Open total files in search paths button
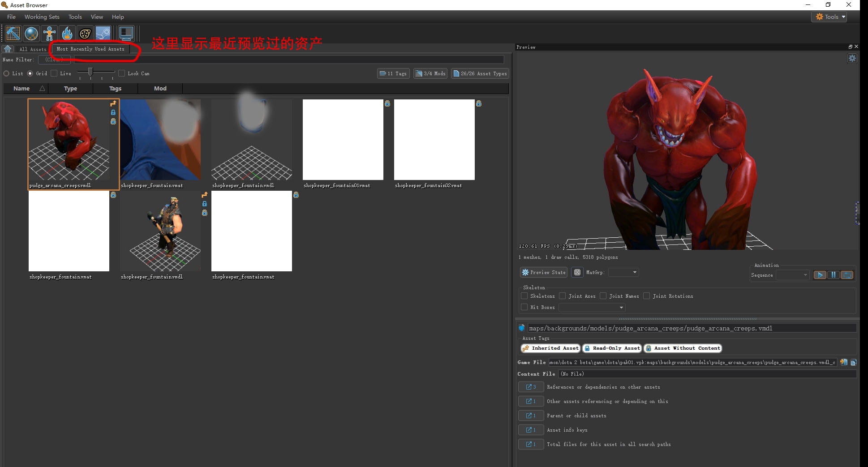This screenshot has height=467, width=868. [531, 444]
